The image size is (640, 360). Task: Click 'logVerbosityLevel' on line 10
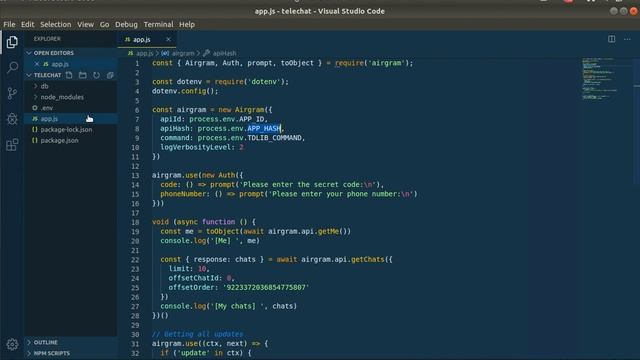click(x=195, y=147)
